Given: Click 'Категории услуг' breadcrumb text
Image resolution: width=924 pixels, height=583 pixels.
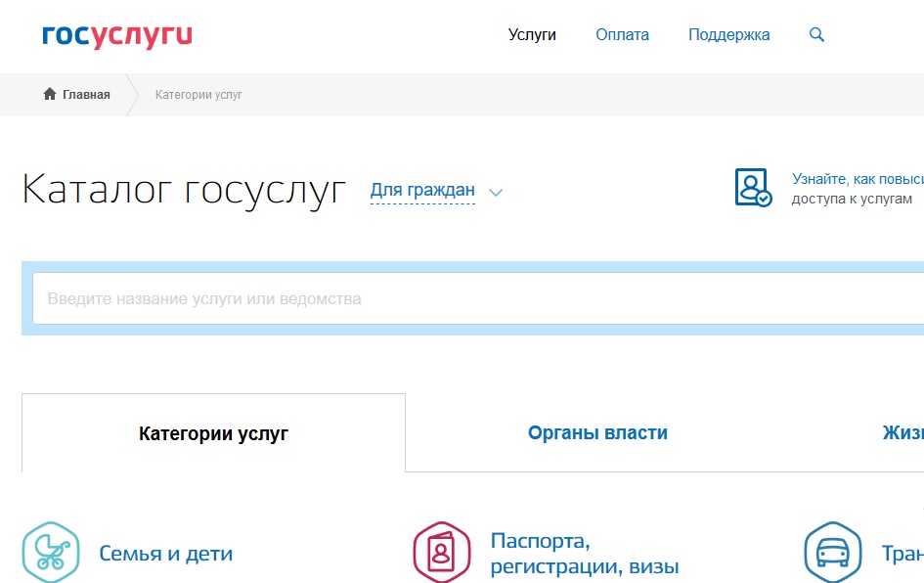Looking at the screenshot, I should [x=198, y=94].
